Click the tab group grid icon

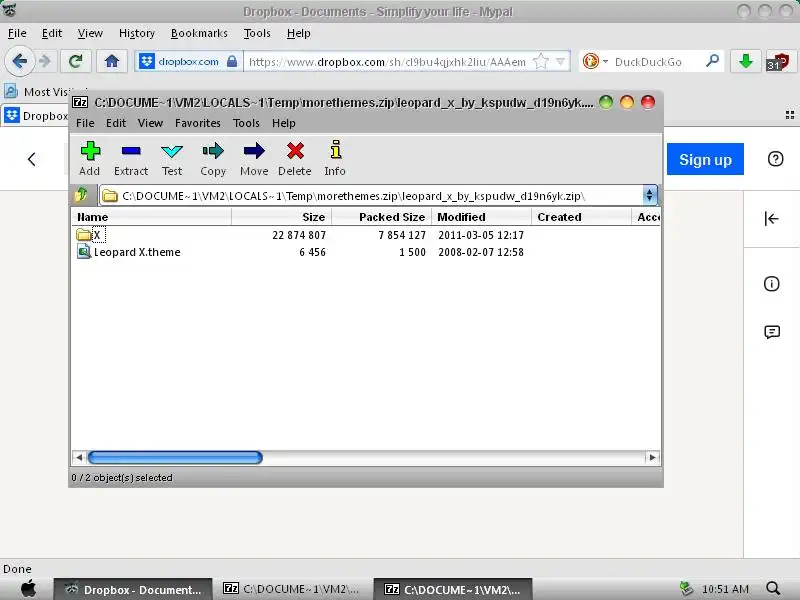tap(790, 115)
